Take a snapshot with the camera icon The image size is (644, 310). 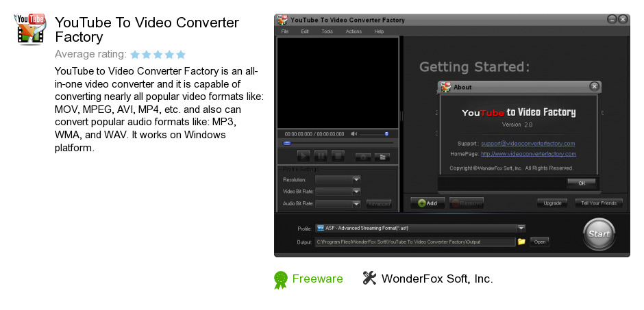tap(363, 157)
